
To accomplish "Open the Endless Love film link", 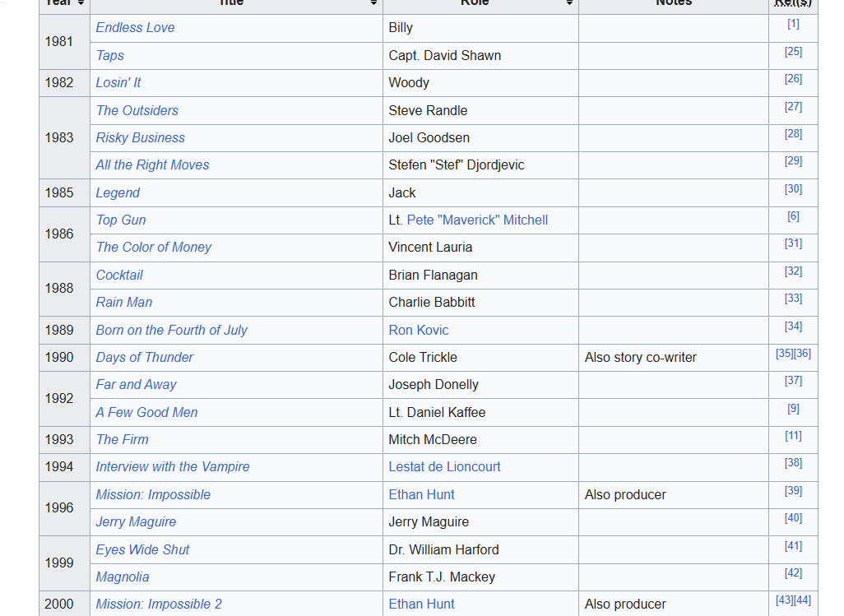I will tap(135, 27).
